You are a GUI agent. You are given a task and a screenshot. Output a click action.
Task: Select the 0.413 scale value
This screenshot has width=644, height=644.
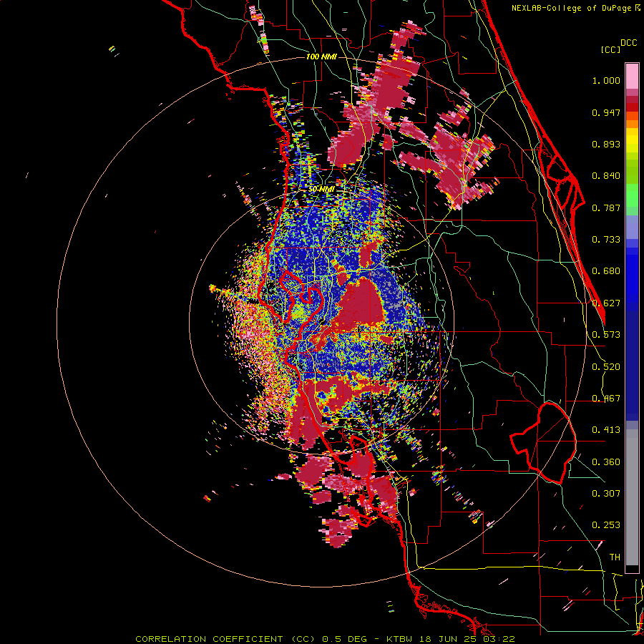click(606, 430)
